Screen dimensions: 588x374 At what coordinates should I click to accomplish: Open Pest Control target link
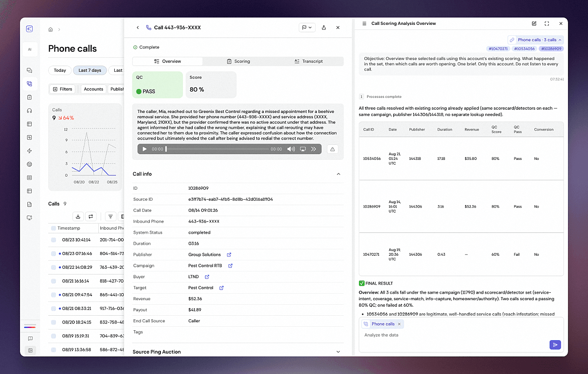[221, 288]
